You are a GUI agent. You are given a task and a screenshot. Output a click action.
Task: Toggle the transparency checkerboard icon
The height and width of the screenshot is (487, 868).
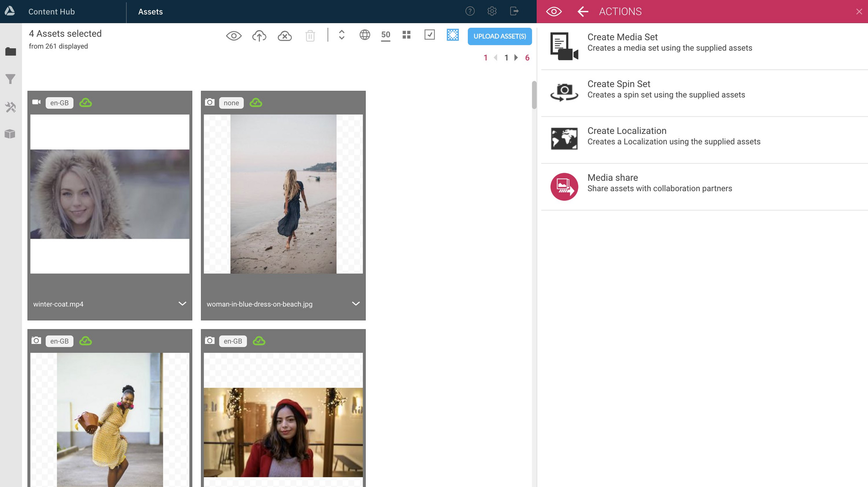pyautogui.click(x=452, y=35)
